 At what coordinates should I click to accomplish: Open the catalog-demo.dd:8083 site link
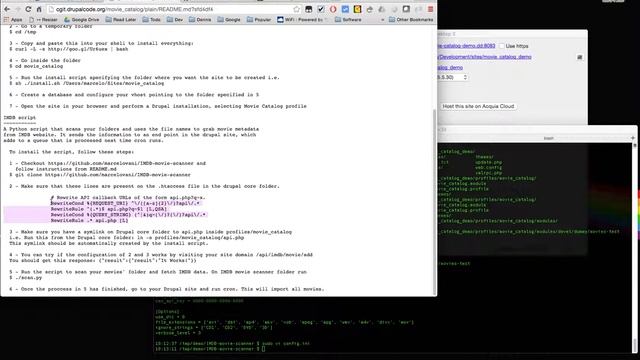click(466, 46)
